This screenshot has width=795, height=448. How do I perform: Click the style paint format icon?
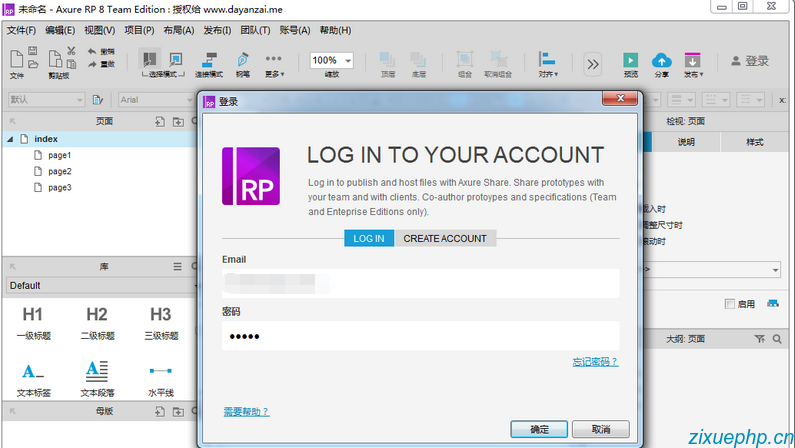98,100
